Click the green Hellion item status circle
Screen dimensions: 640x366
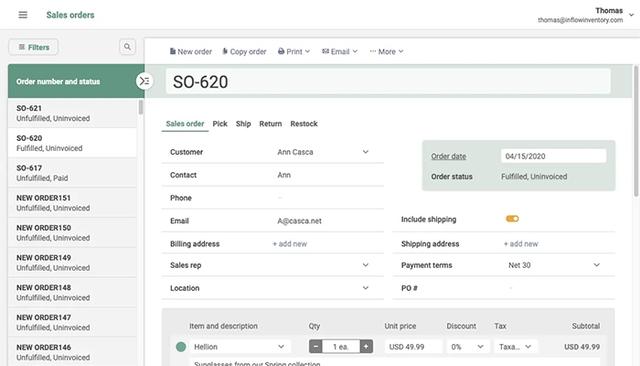pos(181,347)
